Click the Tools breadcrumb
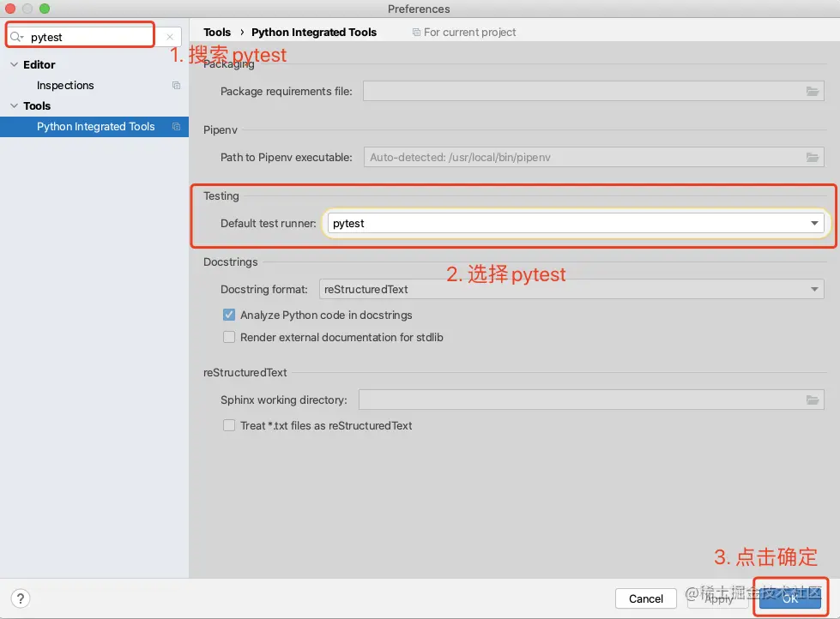The height and width of the screenshot is (619, 840). tap(217, 32)
